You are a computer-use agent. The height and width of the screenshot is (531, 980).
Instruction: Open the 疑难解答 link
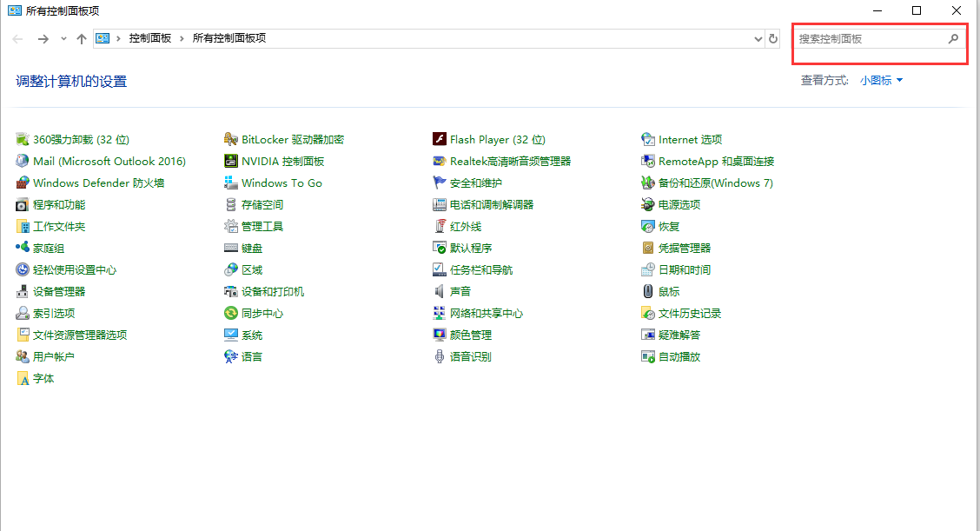click(679, 335)
